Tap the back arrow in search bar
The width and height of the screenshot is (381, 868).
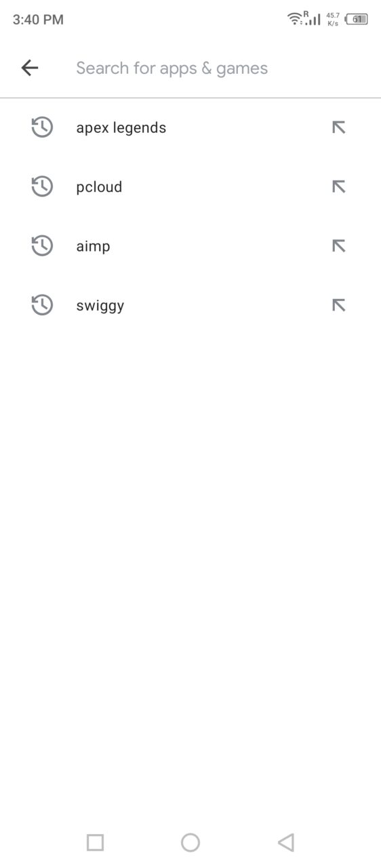(30, 68)
